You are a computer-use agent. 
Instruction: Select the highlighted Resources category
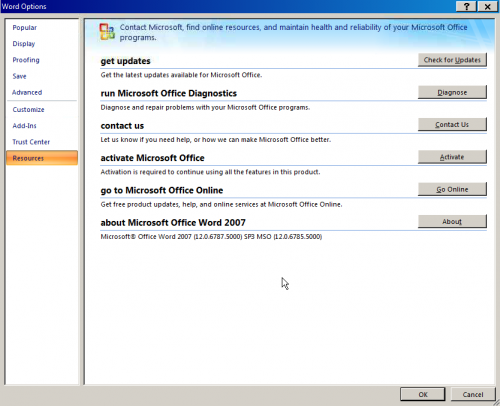click(x=42, y=158)
